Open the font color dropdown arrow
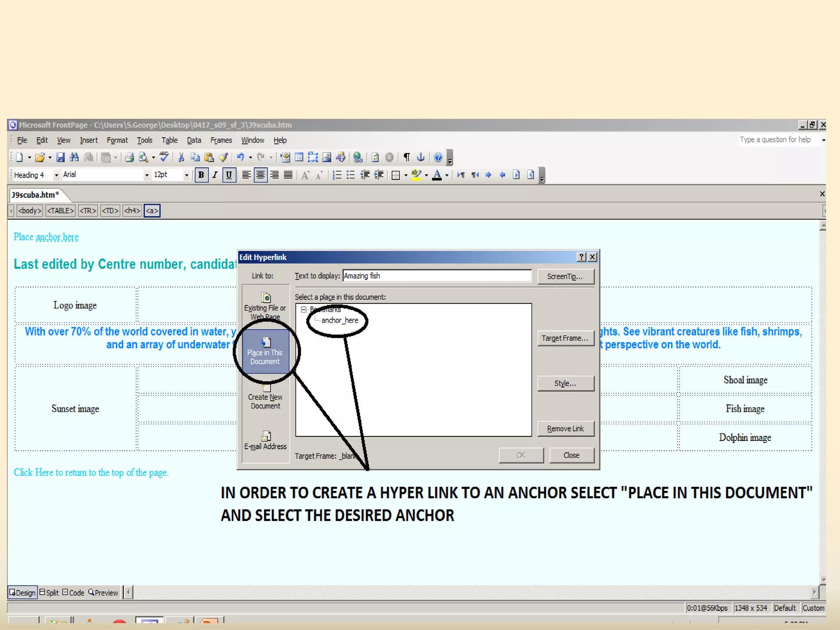Screen dimensions: 840x630 click(x=447, y=175)
